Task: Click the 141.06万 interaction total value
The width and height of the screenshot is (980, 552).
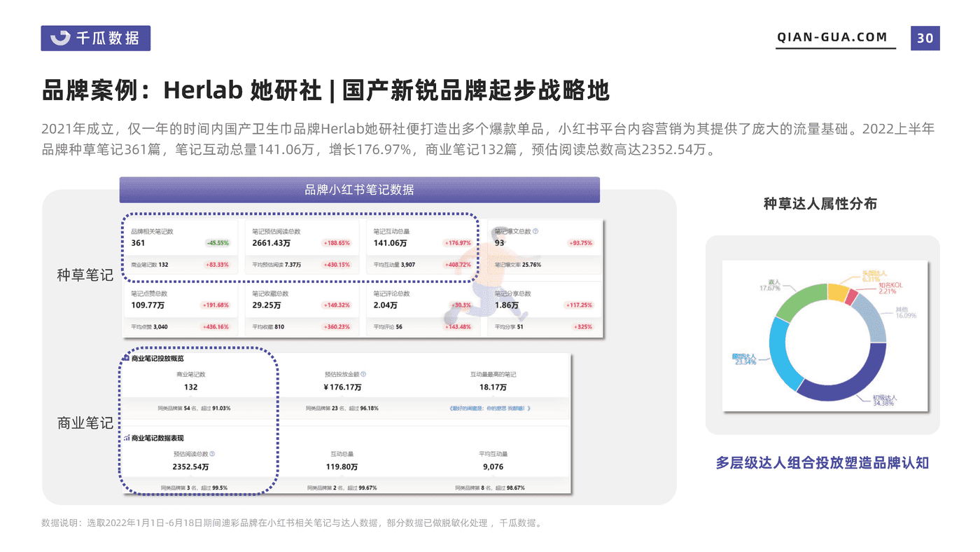Action: (x=390, y=243)
